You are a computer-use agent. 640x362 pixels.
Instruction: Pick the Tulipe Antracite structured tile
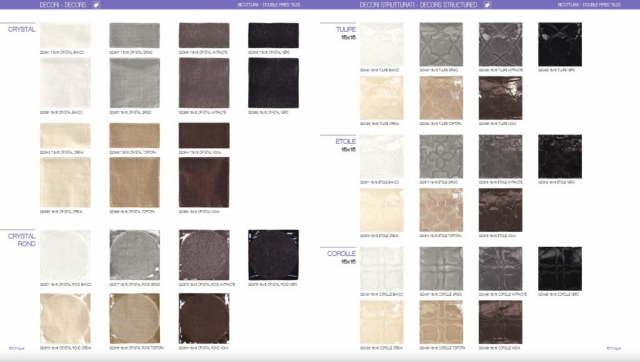pos(500,44)
